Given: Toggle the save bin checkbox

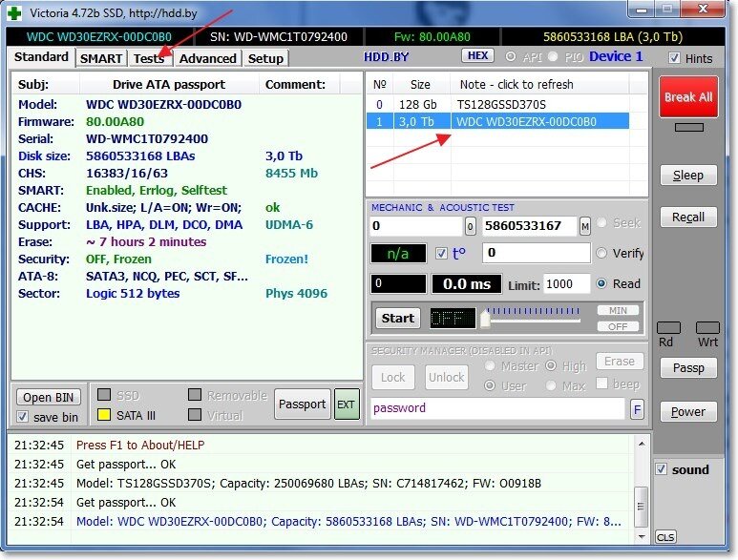Looking at the screenshot, I should 22,417.
